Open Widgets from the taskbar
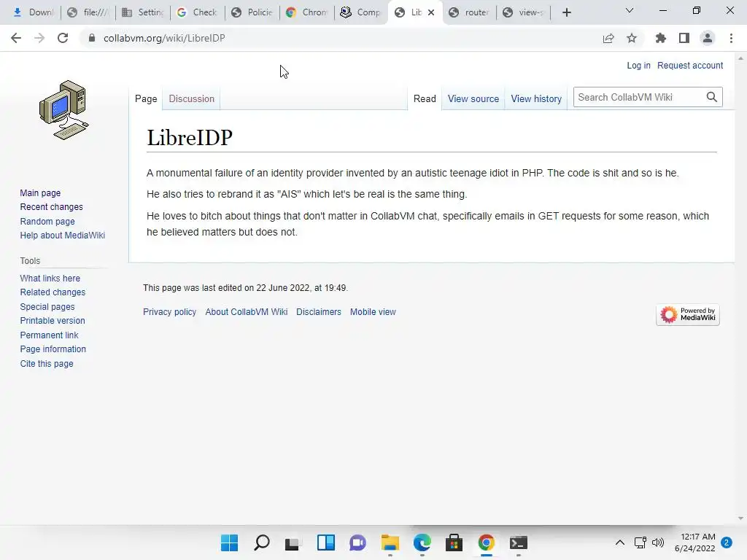The height and width of the screenshot is (560, 747). click(326, 542)
